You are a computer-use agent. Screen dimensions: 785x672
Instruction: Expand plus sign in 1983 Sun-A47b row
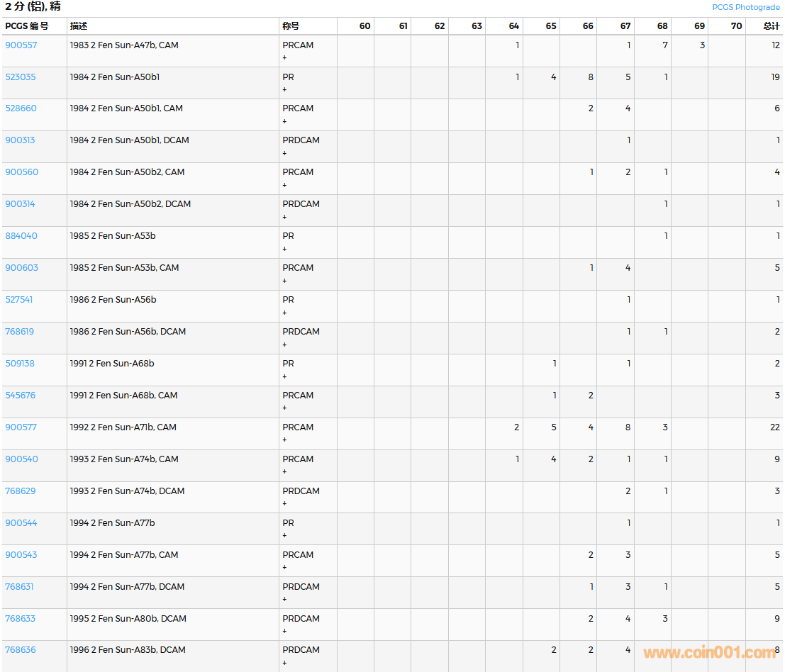click(285, 57)
